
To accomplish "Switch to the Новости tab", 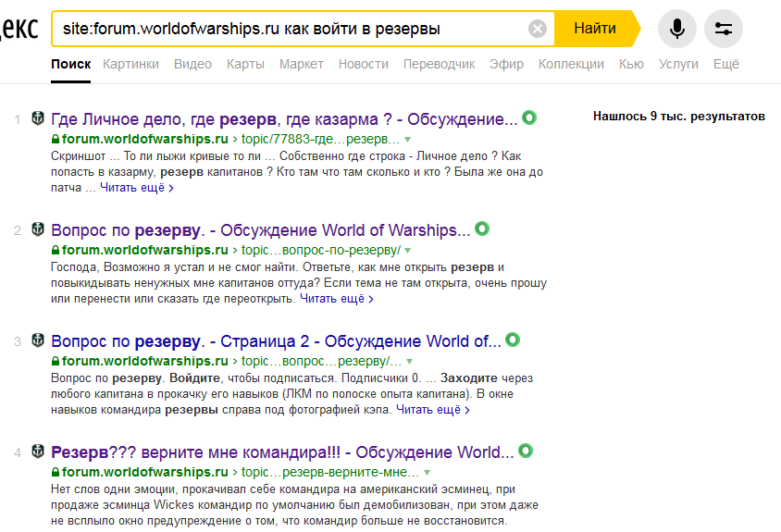I will coord(363,64).
